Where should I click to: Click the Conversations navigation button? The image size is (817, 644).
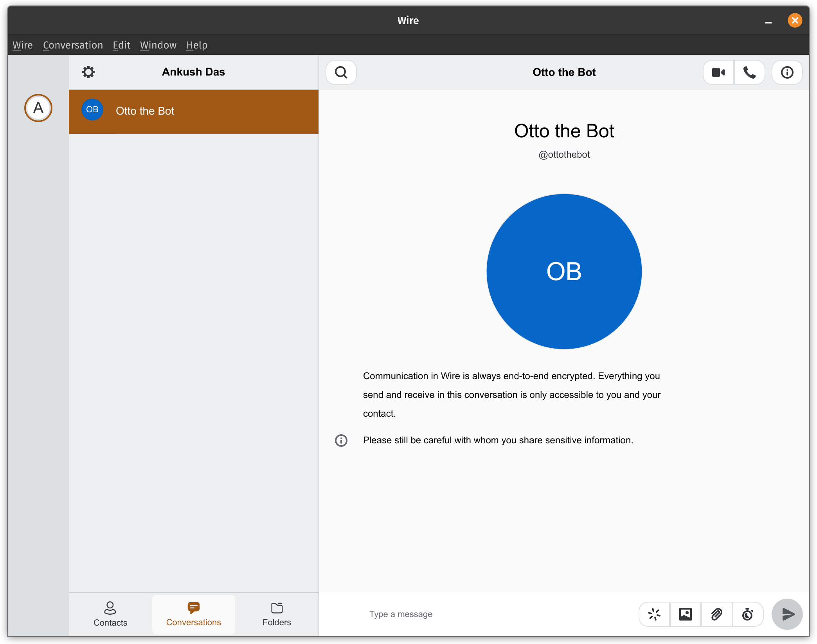[x=193, y=613]
